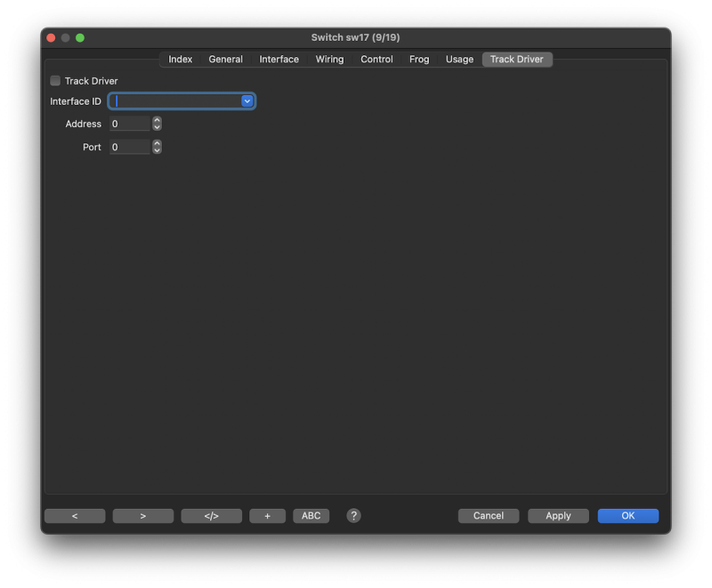Open the Interface tab
The width and height of the screenshot is (712, 588).
279,60
